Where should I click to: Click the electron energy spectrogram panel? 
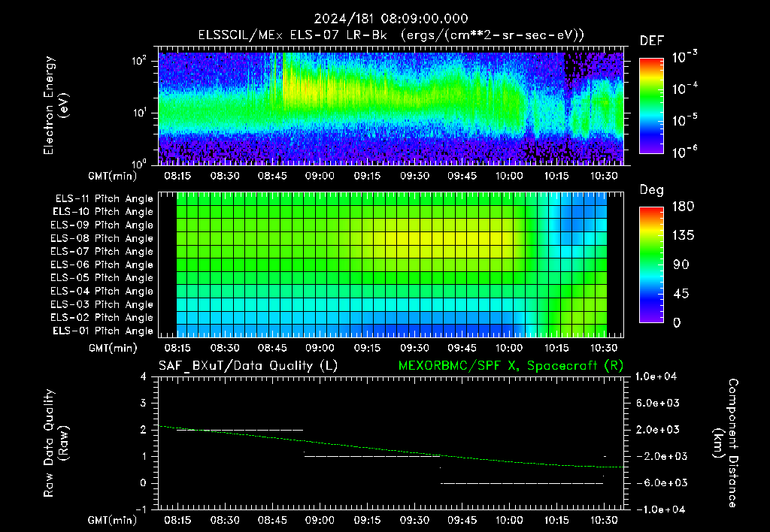click(x=391, y=108)
